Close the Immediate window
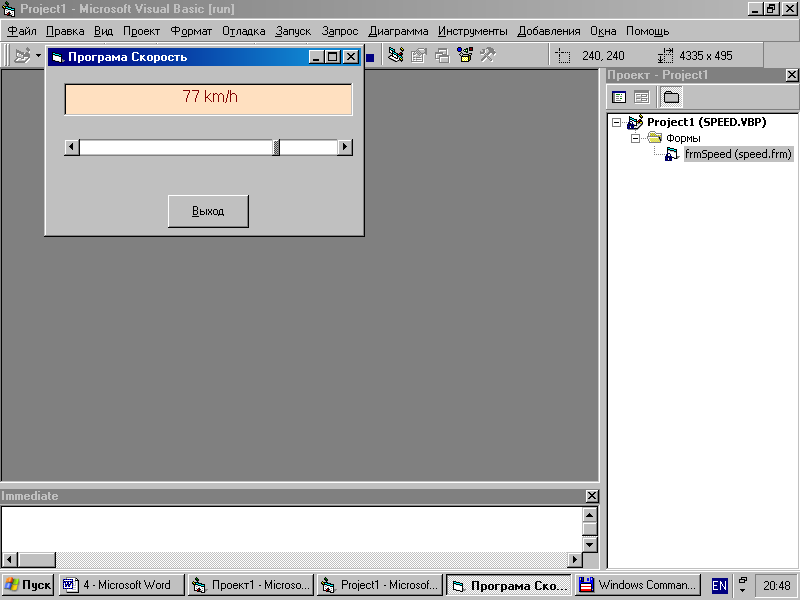Screen dimensions: 800x600 592,495
